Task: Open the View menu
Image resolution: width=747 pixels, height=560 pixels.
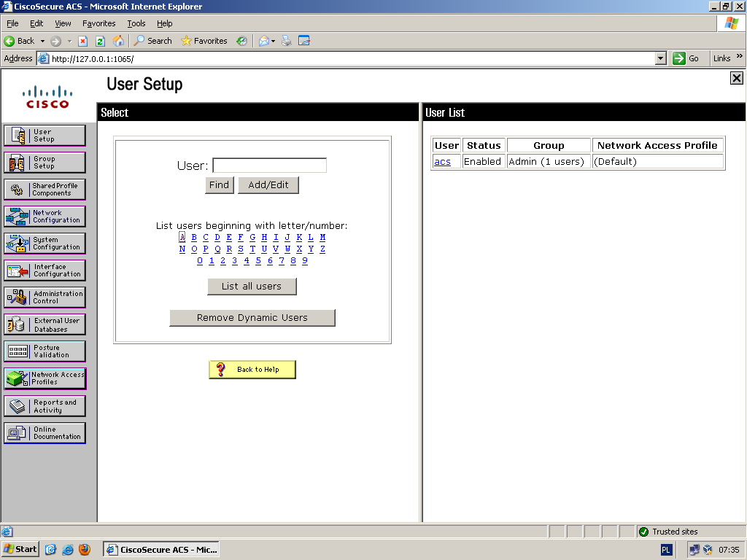Action: [x=63, y=23]
